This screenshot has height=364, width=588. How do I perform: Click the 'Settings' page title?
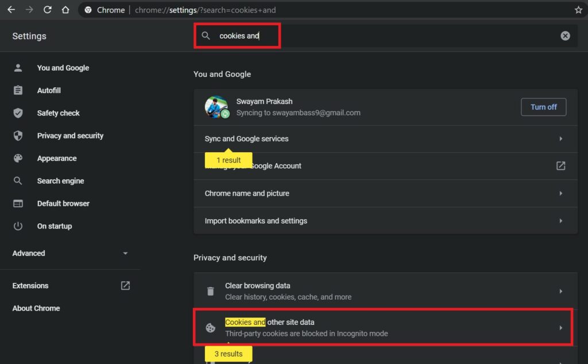[x=29, y=36]
